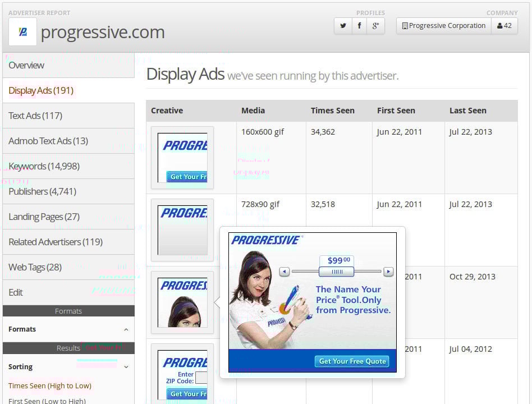Image resolution: width=532 pixels, height=404 pixels.
Task: Click the 32,518 times seen value
Action: tap(323, 204)
